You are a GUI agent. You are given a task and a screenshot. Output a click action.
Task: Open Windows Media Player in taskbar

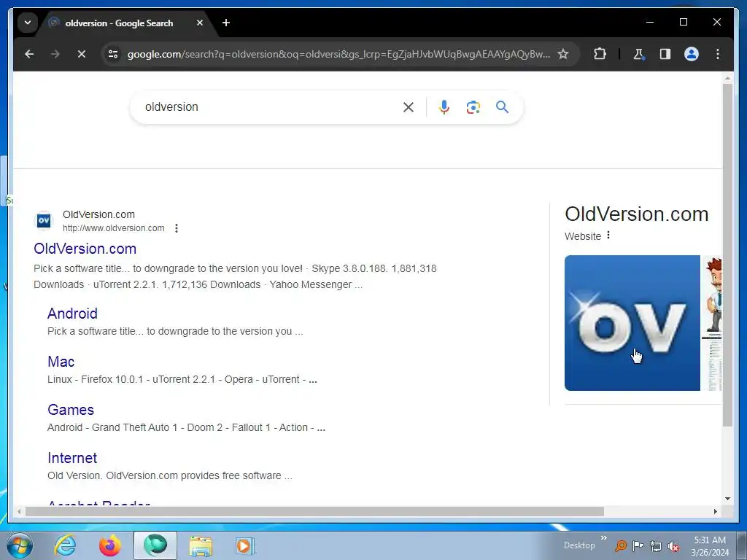[245, 545]
